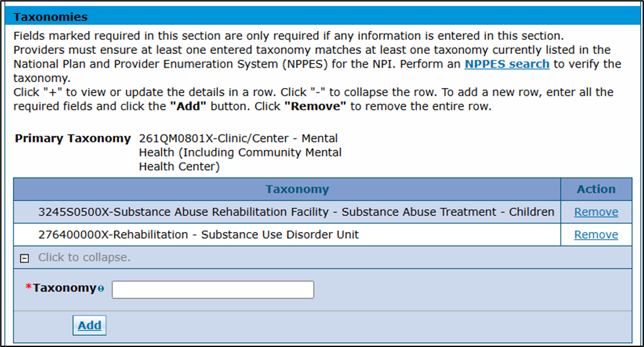Image resolution: width=644 pixels, height=347 pixels.
Task: Open the NPPES search link
Action: point(507,64)
